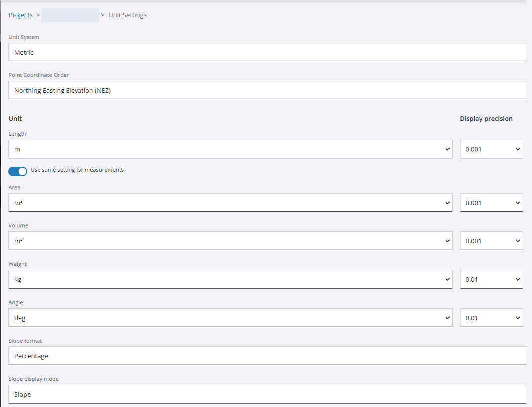Change Area display precision dropdown
This screenshot has height=407, width=532.
491,203
